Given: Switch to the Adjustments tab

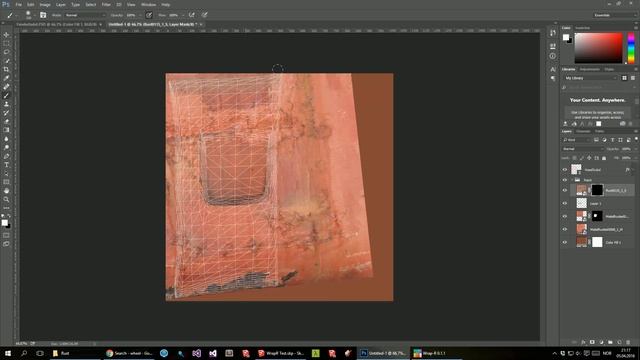Looking at the screenshot, I should tap(590, 69).
